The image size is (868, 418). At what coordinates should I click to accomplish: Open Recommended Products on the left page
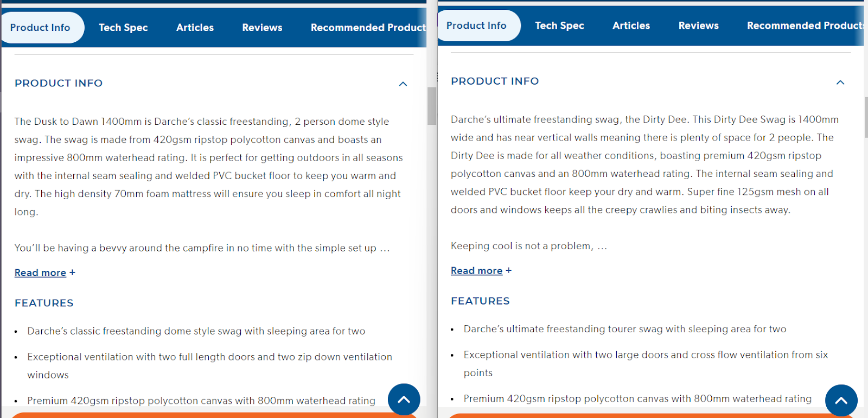pos(368,27)
